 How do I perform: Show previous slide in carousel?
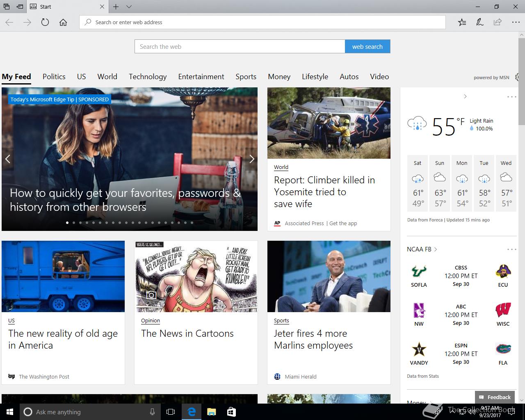point(7,159)
